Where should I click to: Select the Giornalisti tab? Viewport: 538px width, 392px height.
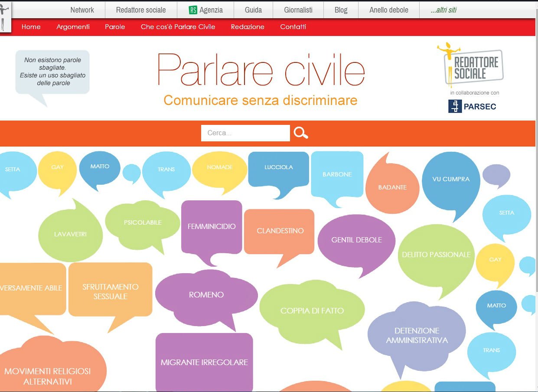298,10
